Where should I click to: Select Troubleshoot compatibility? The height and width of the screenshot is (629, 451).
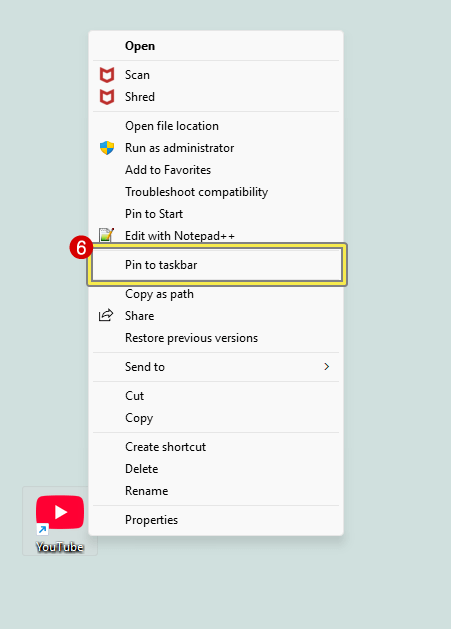coord(216,192)
